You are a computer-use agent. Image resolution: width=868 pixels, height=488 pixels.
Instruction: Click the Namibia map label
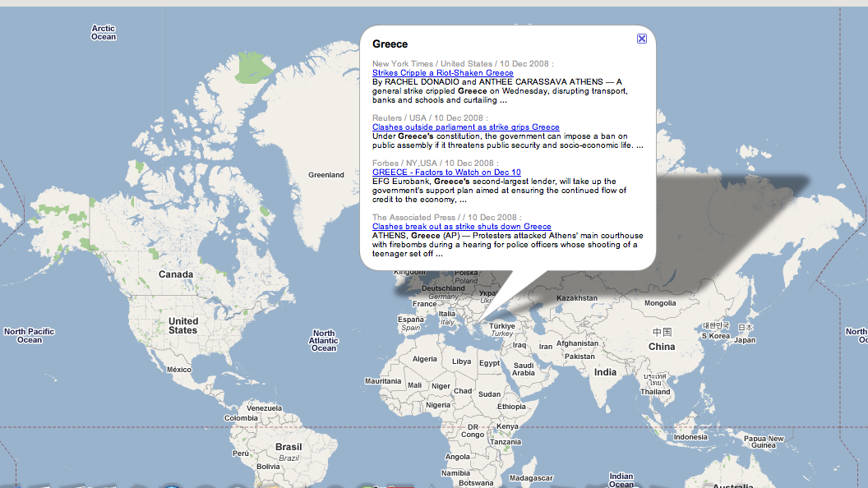click(455, 473)
